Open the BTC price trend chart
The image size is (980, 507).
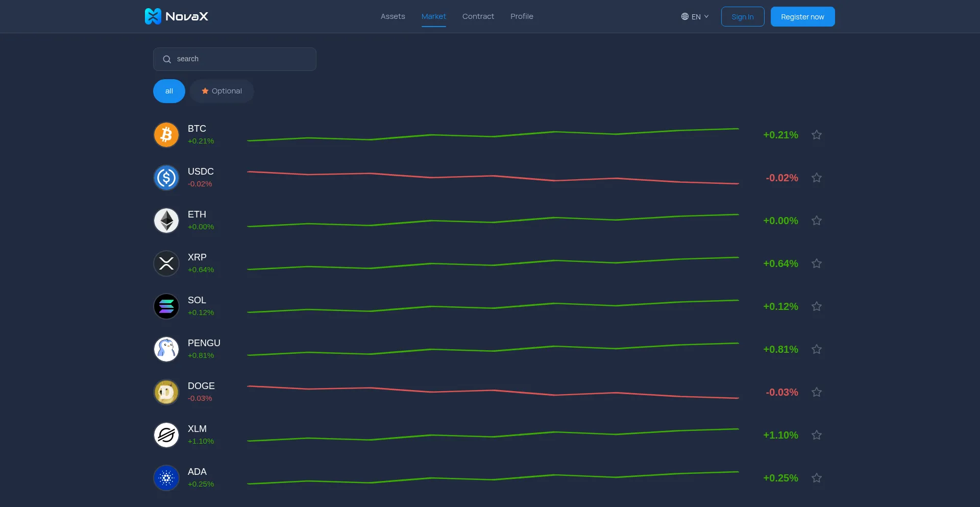(493, 135)
